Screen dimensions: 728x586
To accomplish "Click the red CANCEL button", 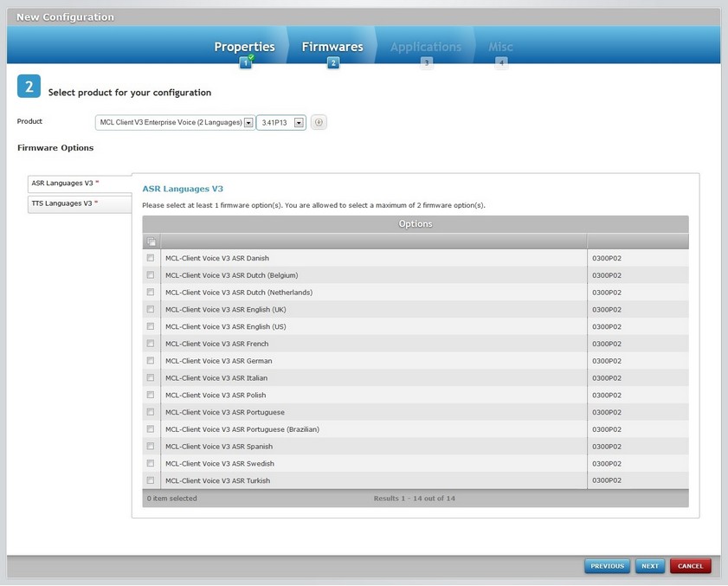I will tap(691, 566).
